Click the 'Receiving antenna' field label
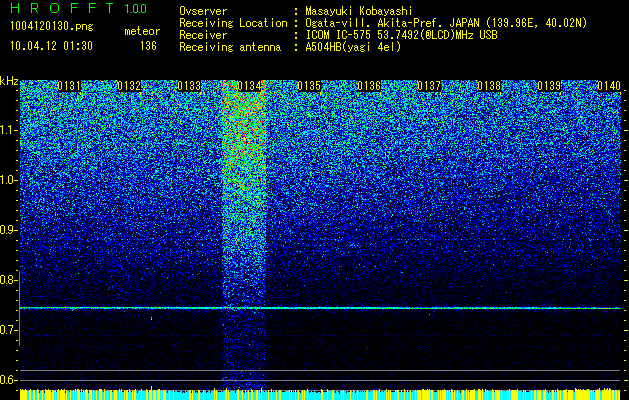 pos(230,47)
